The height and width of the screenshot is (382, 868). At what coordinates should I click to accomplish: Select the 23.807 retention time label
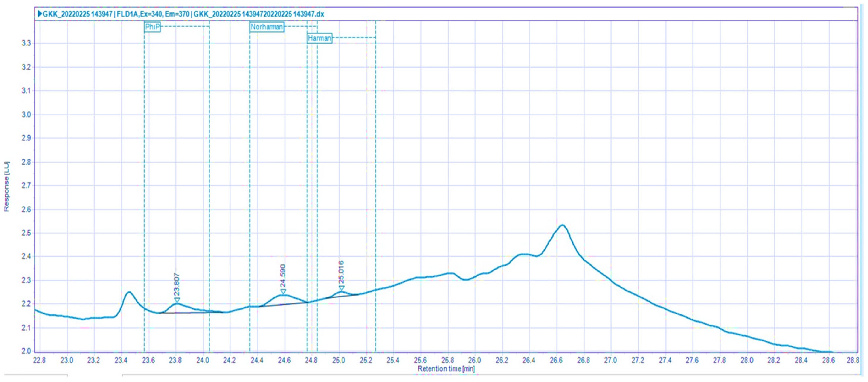pyautogui.click(x=177, y=285)
